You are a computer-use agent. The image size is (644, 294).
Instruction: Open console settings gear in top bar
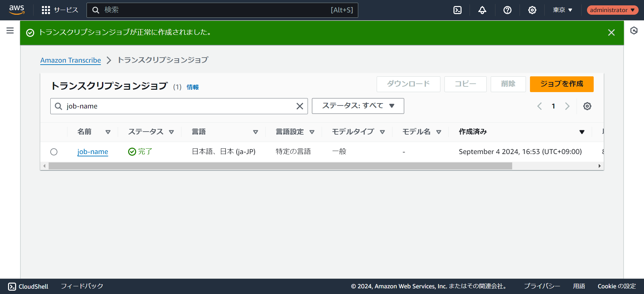tap(532, 10)
